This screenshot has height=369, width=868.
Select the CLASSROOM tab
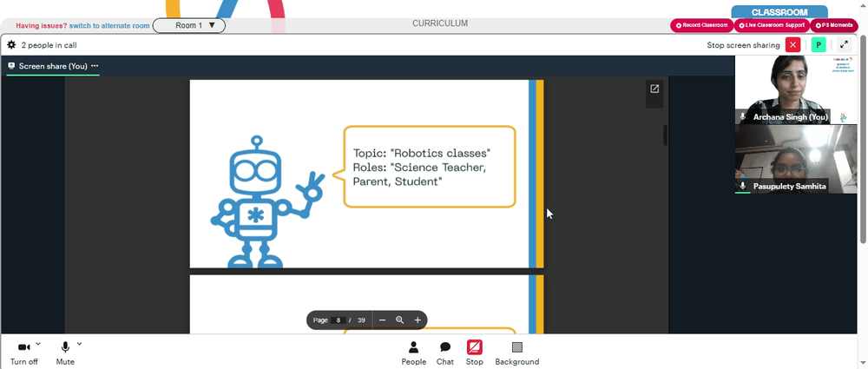click(x=779, y=12)
